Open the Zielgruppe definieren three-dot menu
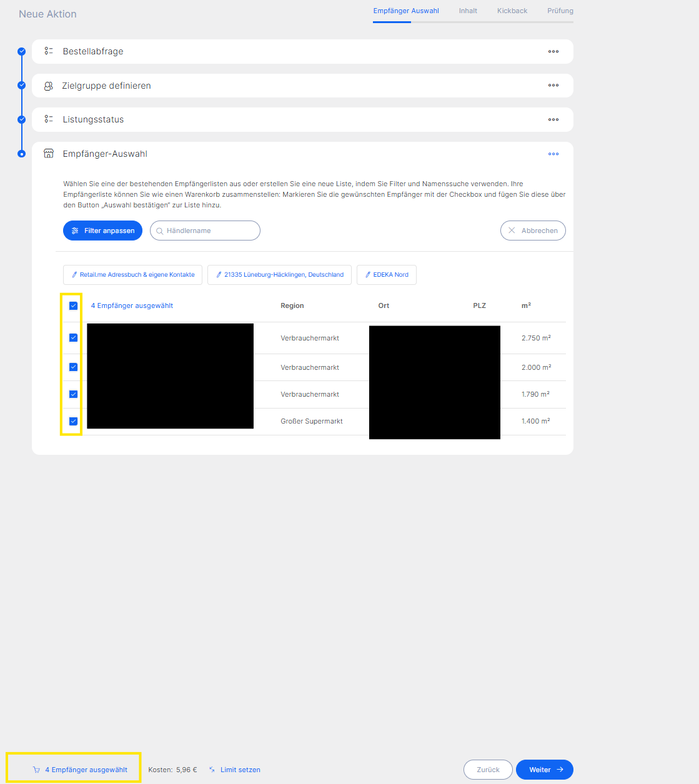 click(553, 86)
